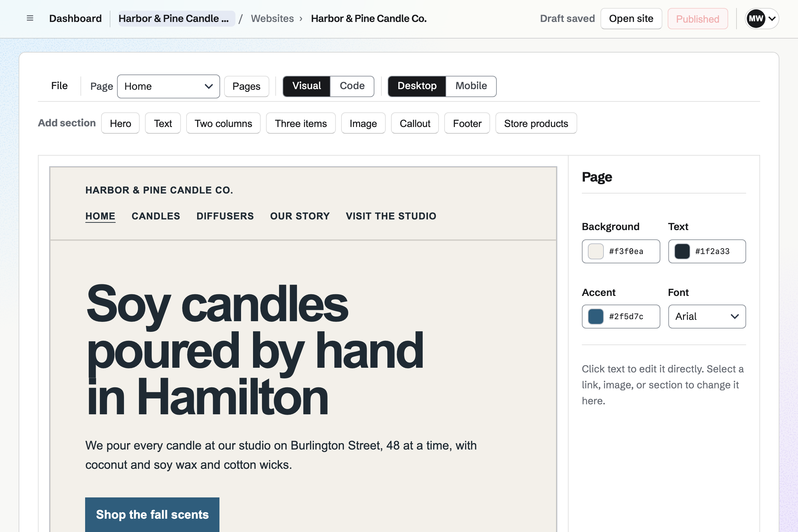The image size is (798, 532).
Task: Click the Accent color swatch
Action: (x=596, y=317)
